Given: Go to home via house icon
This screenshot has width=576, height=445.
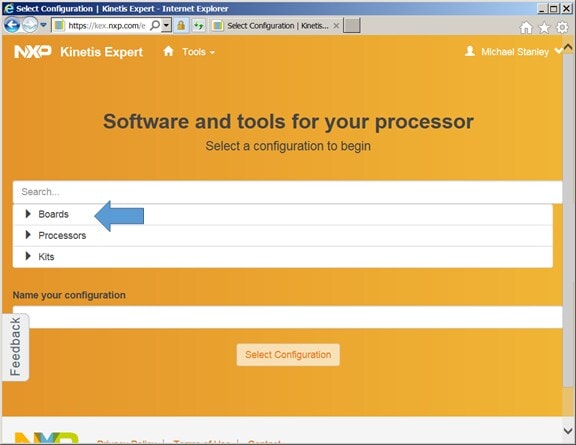Looking at the screenshot, I should 168,51.
